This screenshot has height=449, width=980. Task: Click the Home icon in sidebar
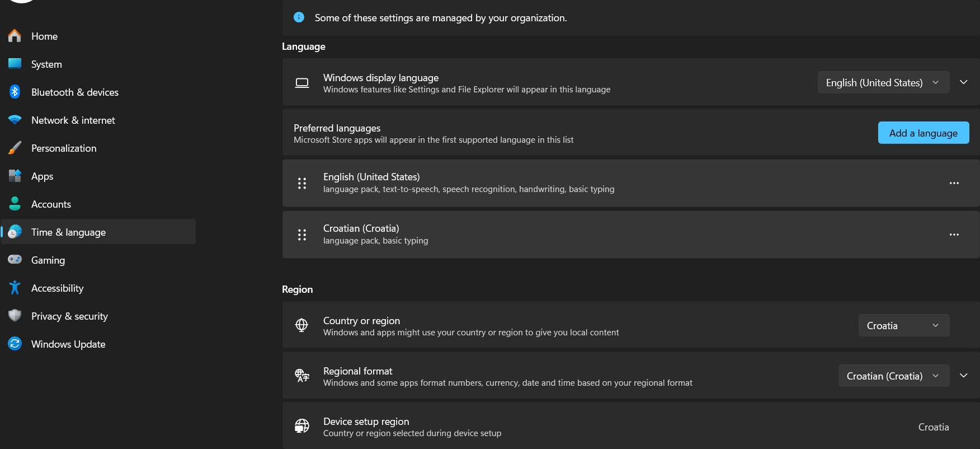click(15, 36)
